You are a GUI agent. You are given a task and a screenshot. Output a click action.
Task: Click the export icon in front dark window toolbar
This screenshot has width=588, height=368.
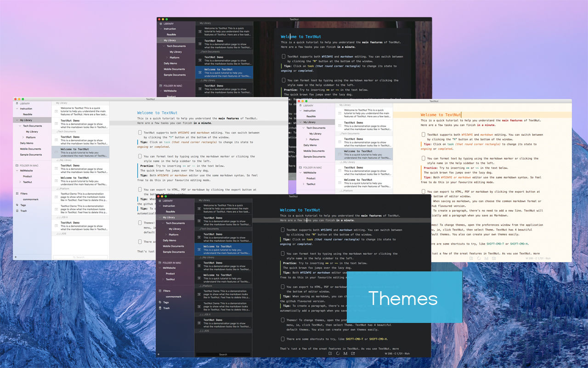[x=353, y=354]
